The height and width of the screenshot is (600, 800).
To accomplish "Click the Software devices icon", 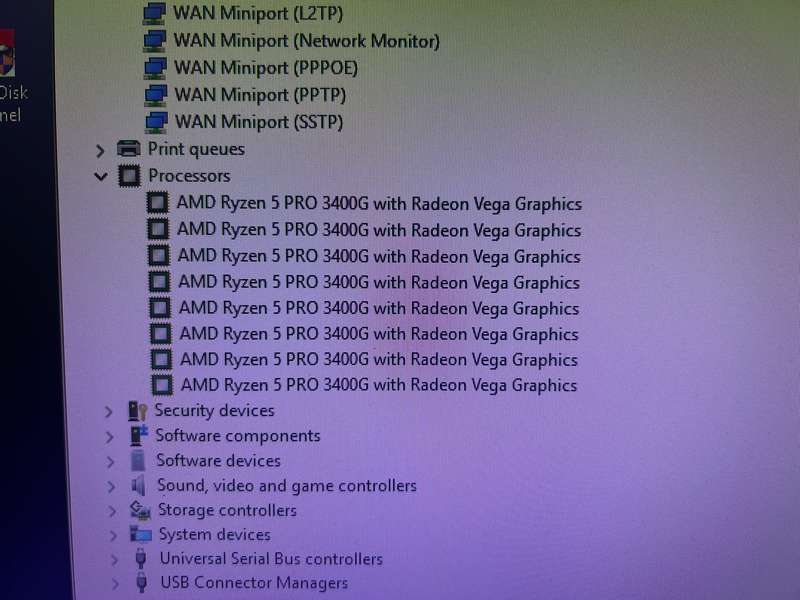I will tap(138, 461).
